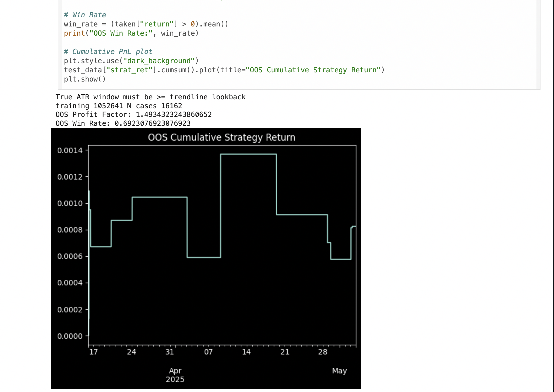
Task: Click the '14' x-axis date label
Action: pos(246,352)
